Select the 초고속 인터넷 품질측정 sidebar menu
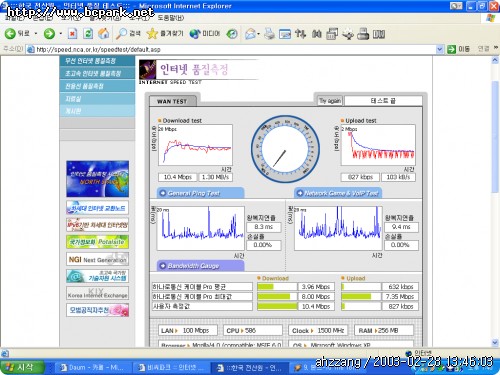The height and width of the screenshot is (375, 500). click(x=97, y=73)
